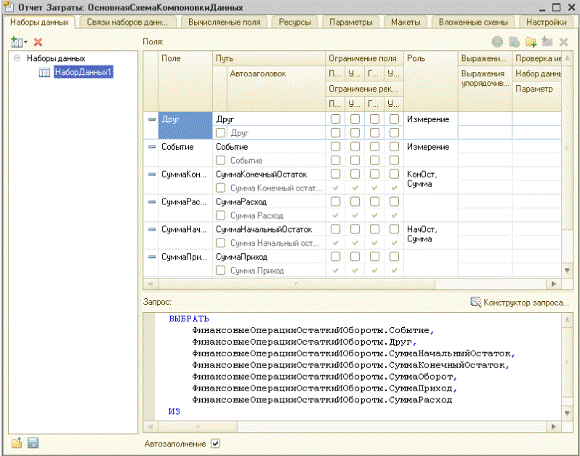Enable the Событие autoheader checkbox

click(220, 160)
